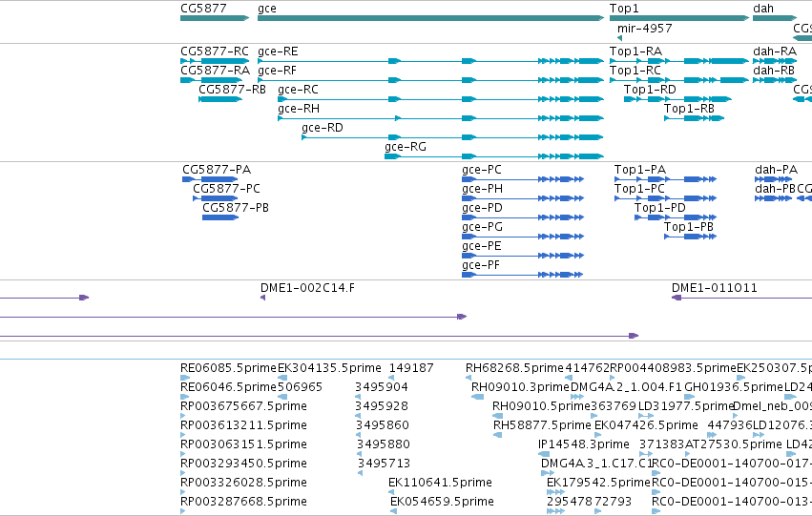812x516 pixels.
Task: Click feature 3495860
Action: (x=383, y=425)
